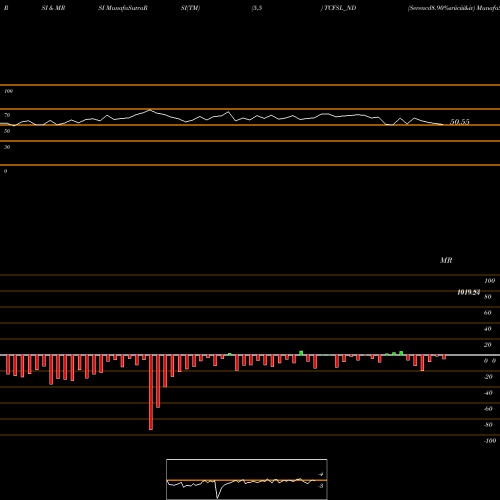
Task: Click the 1019.24 value label
Action: pos(469,292)
